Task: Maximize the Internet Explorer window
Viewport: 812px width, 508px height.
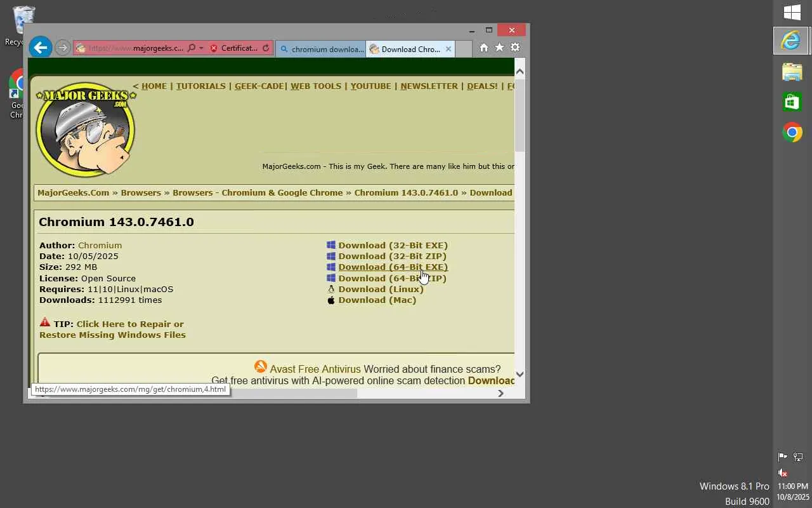Action: 488,30
